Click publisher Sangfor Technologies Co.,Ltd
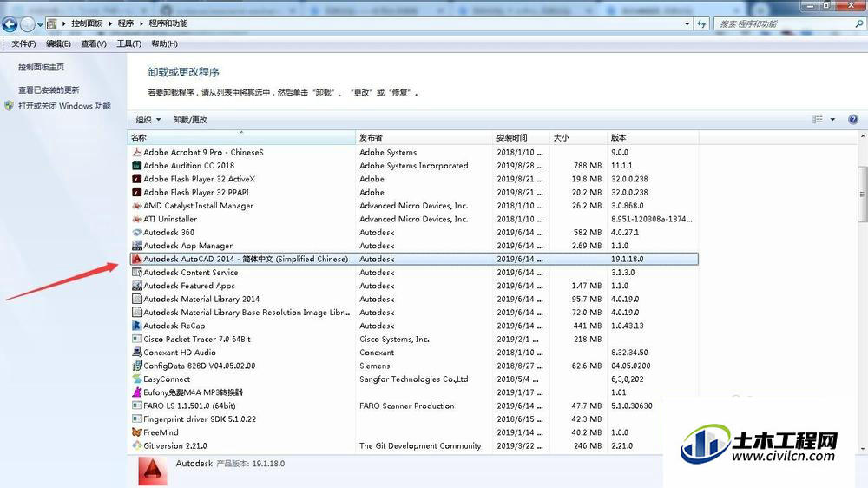This screenshot has width=868, height=488. click(413, 379)
